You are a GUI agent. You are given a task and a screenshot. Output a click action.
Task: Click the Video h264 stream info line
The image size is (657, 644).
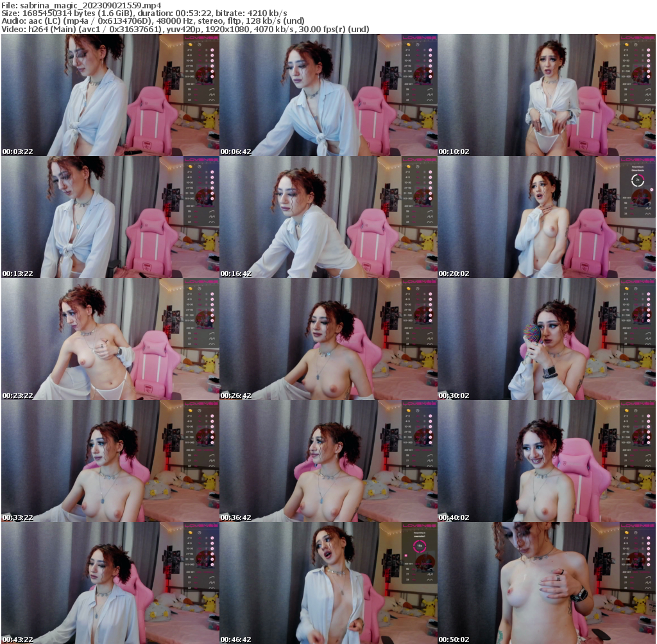pos(185,29)
